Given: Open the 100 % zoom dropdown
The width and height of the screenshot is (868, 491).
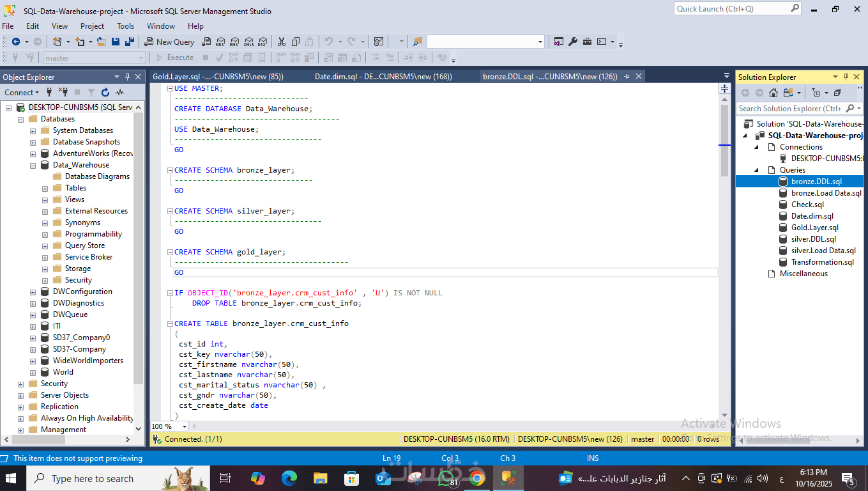Looking at the screenshot, I should tap(184, 426).
